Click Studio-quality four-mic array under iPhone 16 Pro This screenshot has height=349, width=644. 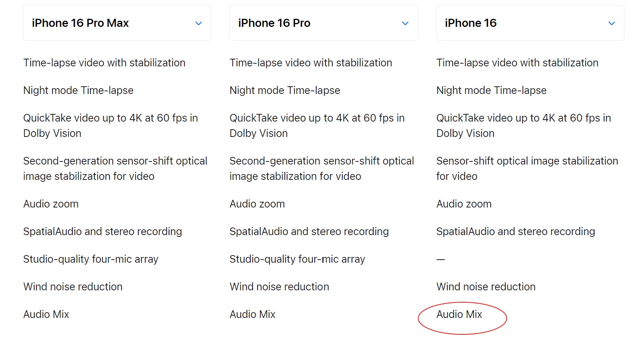tap(297, 259)
